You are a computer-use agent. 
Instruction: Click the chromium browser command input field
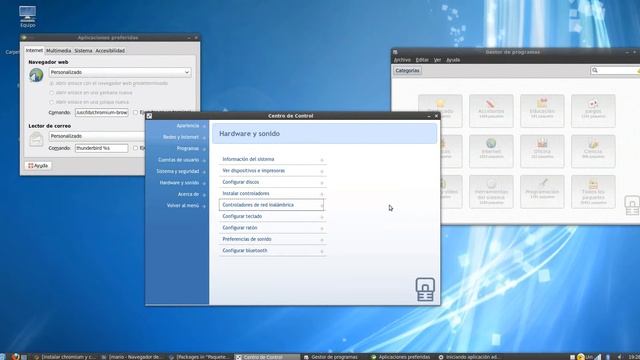pyautogui.click(x=102, y=112)
